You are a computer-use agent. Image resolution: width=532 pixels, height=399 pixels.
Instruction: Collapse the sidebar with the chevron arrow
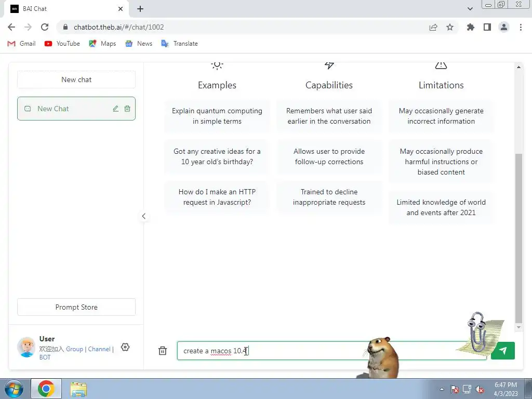click(x=143, y=216)
